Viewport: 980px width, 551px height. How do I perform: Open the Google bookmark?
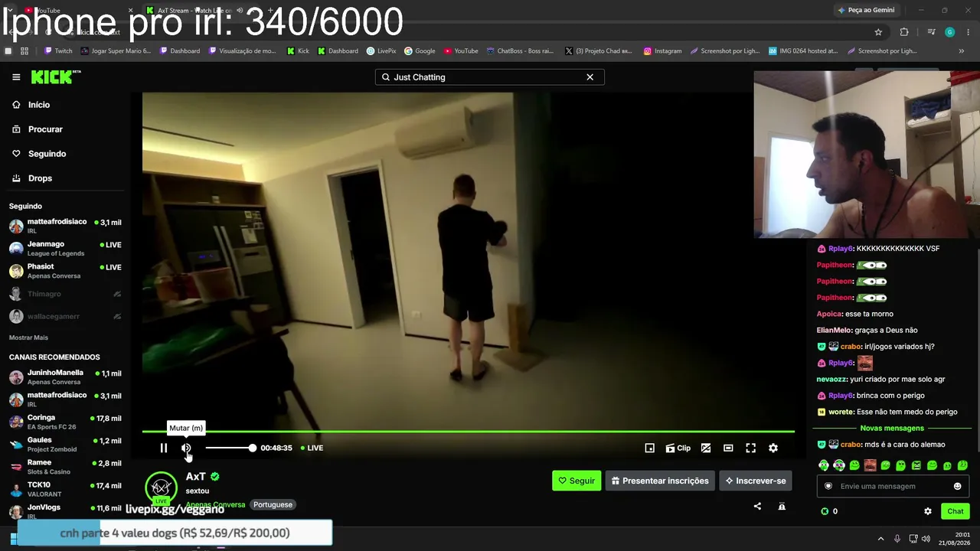(x=420, y=51)
